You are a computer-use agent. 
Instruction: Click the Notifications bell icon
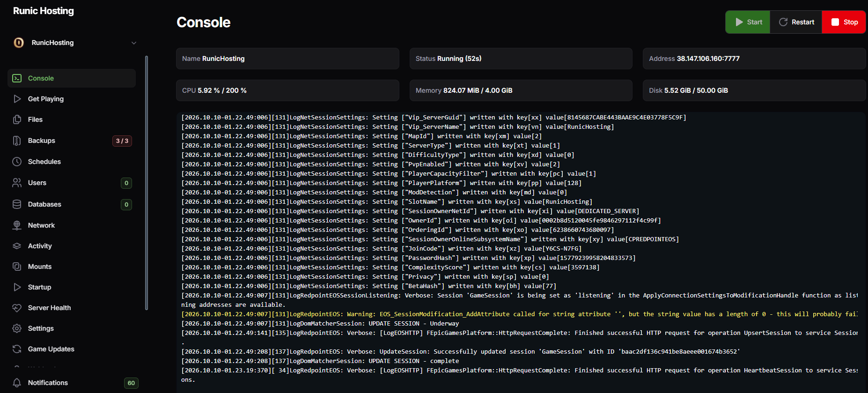click(x=17, y=383)
